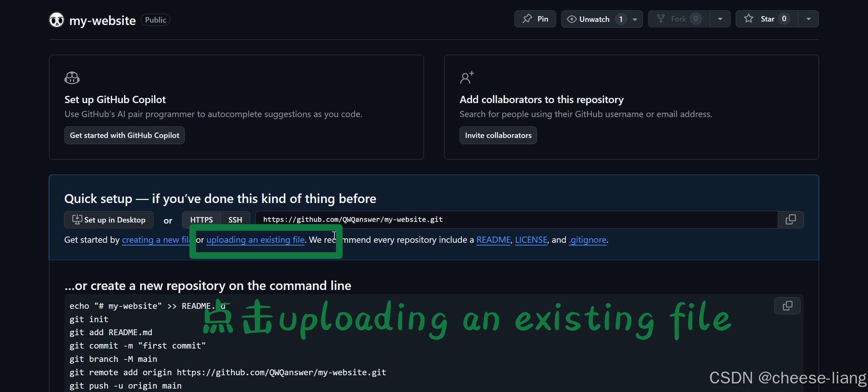The height and width of the screenshot is (392, 868).
Task: Open the LICENSE link
Action: coord(531,240)
